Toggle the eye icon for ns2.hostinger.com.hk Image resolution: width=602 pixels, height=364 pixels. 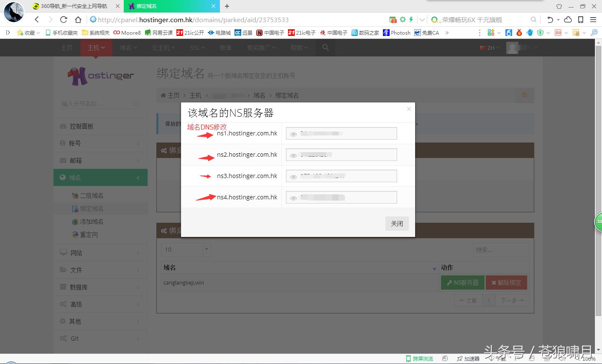point(293,155)
